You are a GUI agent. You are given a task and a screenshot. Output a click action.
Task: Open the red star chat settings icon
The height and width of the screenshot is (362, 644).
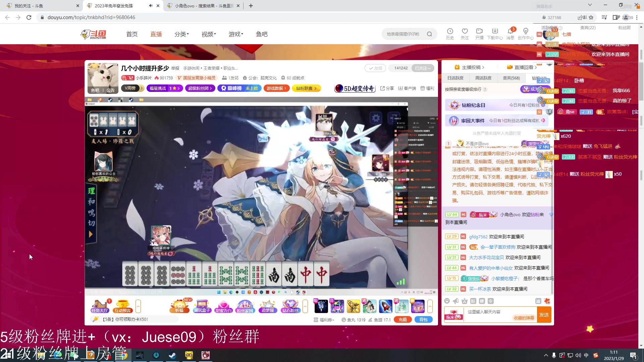point(547,301)
